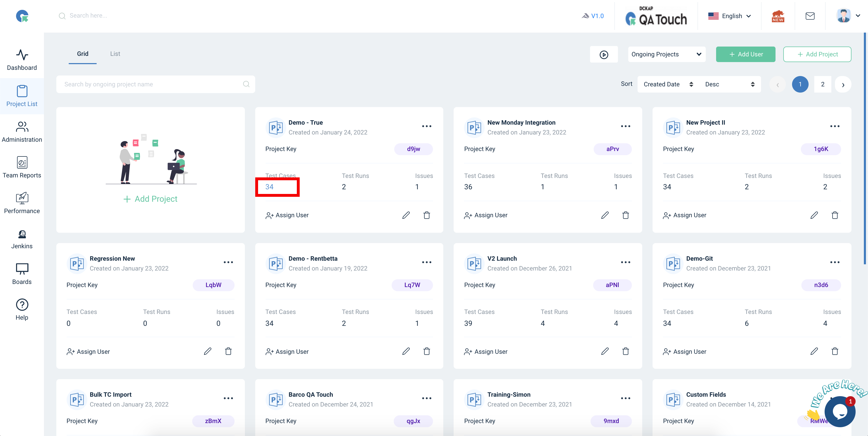
Task: Change the Desc sort order dropdown
Action: pos(730,84)
